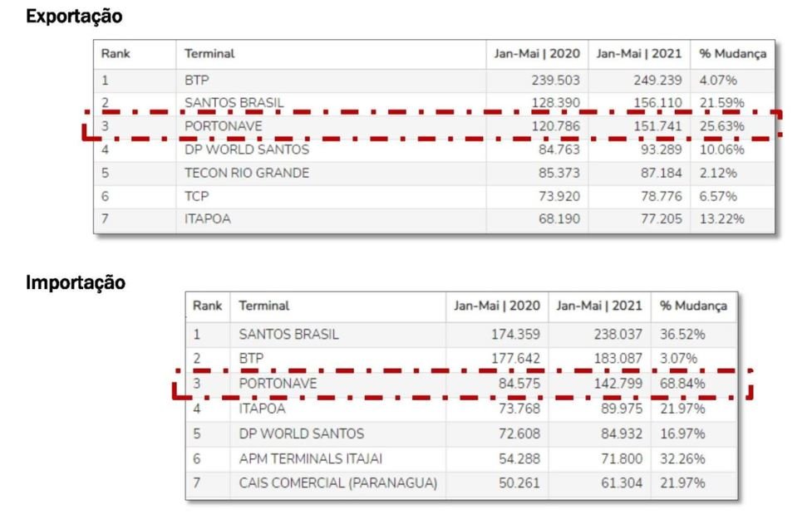Screen dimensions: 812x524
Task: Click value 238.037 in Importação table
Action: [618, 334]
